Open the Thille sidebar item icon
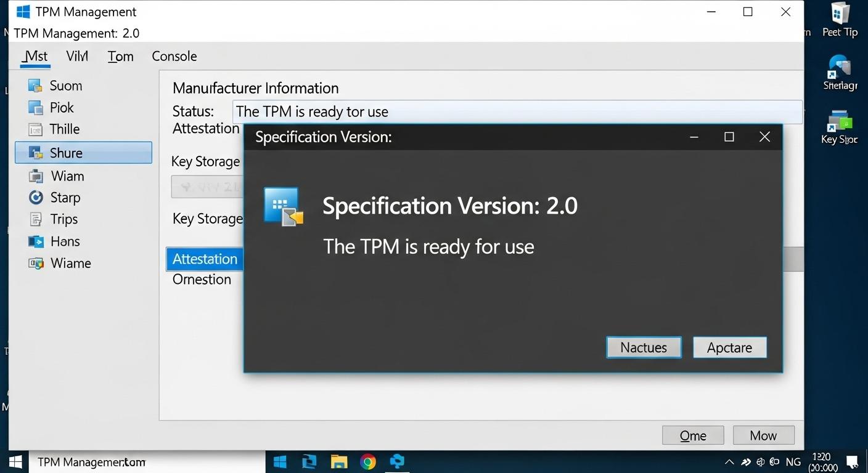The width and height of the screenshot is (868, 473). pyautogui.click(x=35, y=129)
